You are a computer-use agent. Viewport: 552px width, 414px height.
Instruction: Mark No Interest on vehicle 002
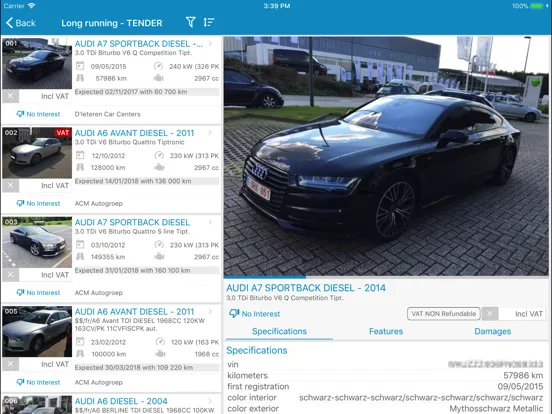tap(38, 203)
